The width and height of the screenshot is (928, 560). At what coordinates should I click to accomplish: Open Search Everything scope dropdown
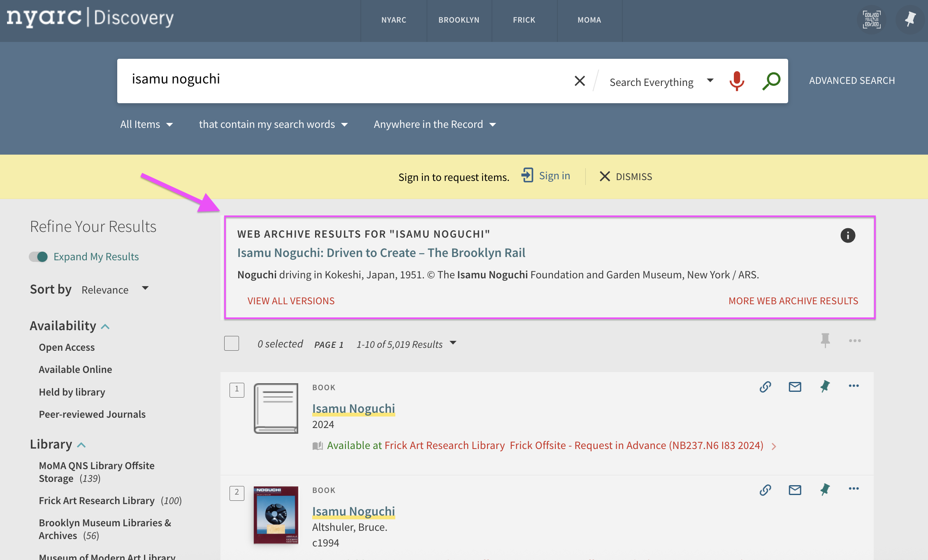click(661, 82)
